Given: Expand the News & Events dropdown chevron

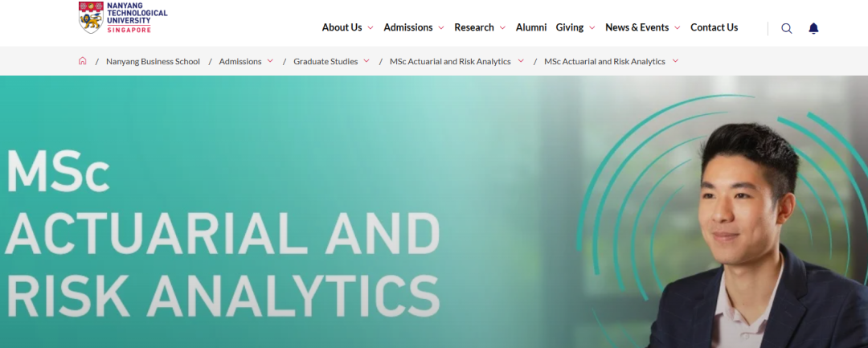Looking at the screenshot, I should tap(678, 27).
